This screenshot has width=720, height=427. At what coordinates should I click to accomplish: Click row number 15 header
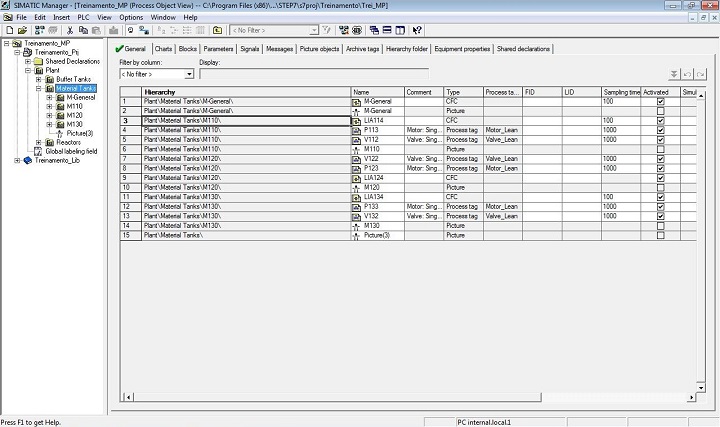(131, 236)
